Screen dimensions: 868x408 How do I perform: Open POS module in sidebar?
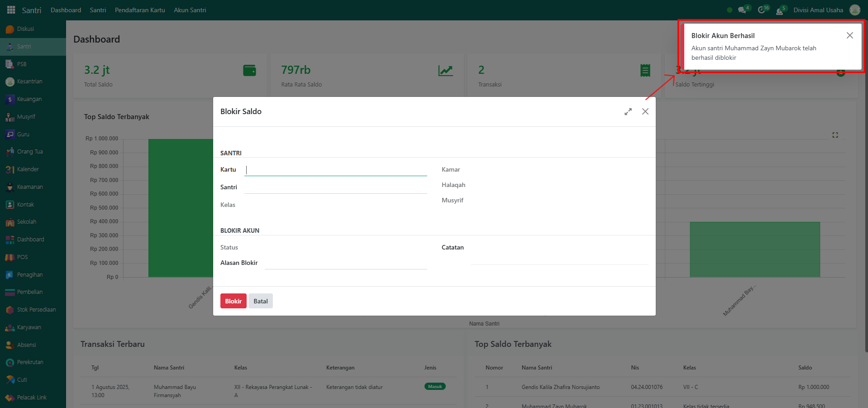pos(22,257)
